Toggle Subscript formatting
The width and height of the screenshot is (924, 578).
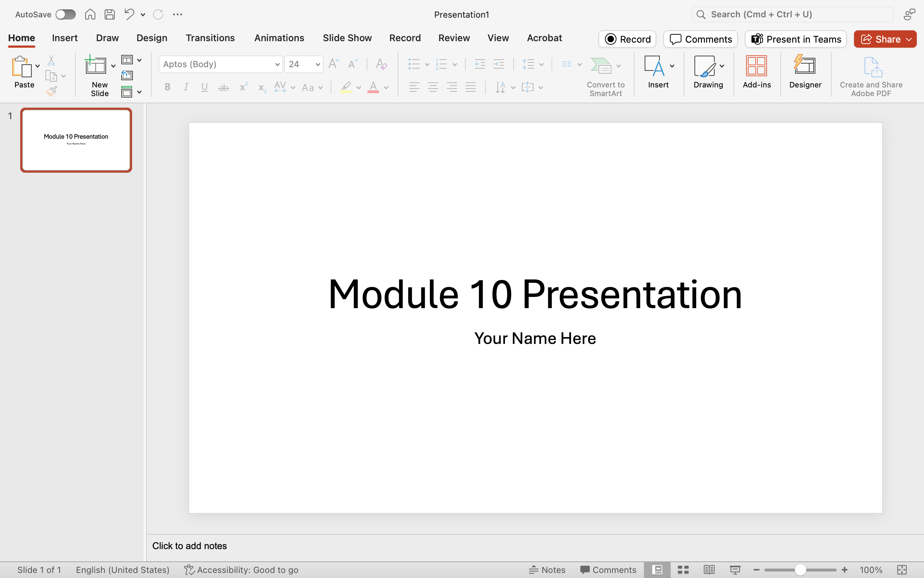(x=262, y=88)
